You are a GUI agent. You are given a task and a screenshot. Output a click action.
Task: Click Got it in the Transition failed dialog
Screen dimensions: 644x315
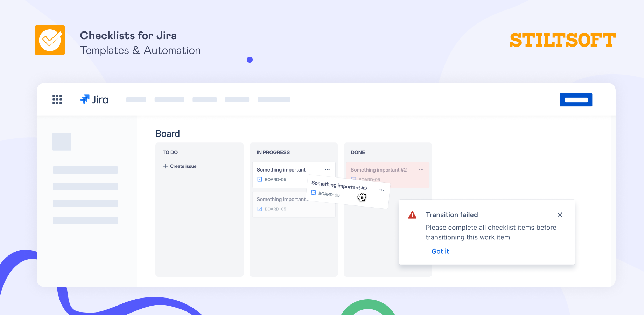click(440, 251)
